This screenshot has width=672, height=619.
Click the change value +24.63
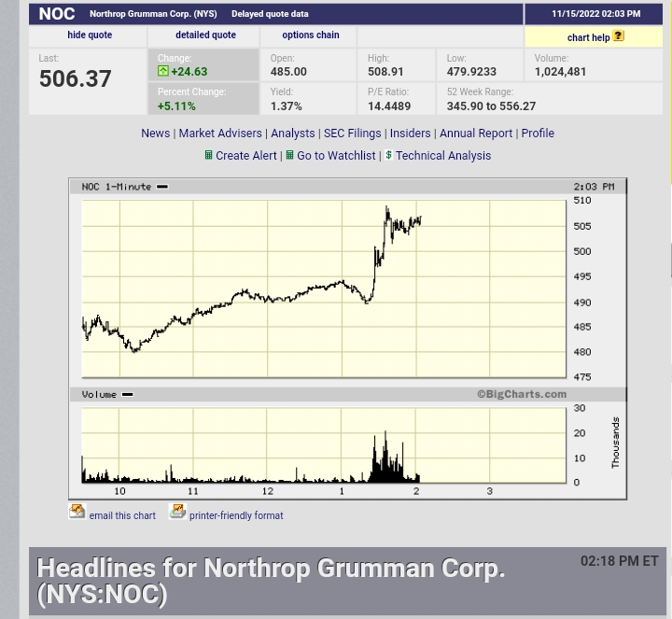[189, 71]
